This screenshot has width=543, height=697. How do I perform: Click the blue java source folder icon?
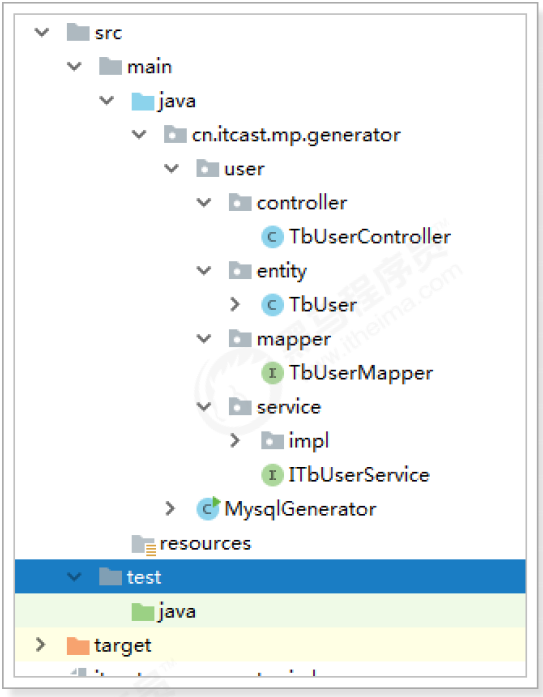pyautogui.click(x=143, y=101)
